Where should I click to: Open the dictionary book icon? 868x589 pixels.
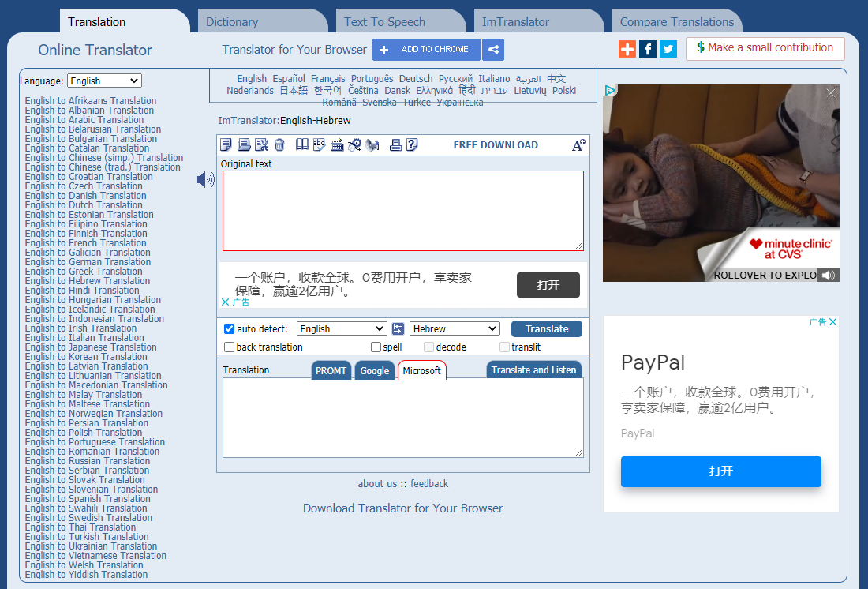302,144
